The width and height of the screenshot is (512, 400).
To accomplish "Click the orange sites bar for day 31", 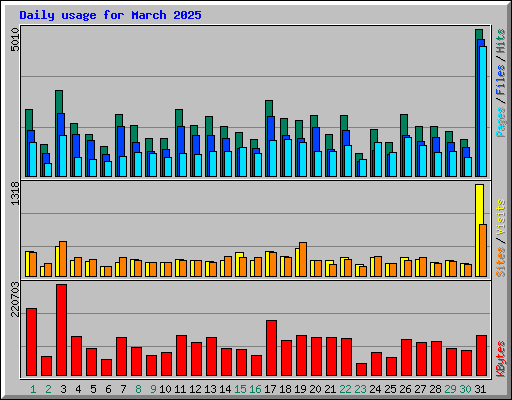I will (x=483, y=250).
